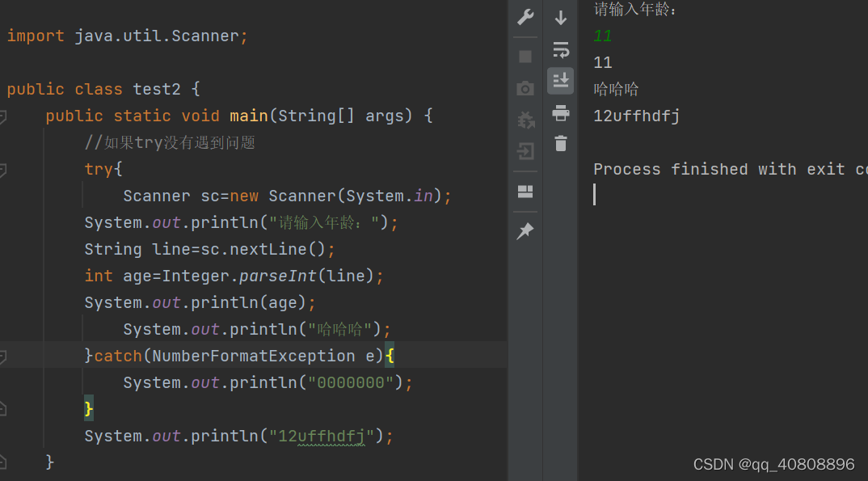Clear console with trash icon
Screen dimensions: 868x481
[561, 143]
